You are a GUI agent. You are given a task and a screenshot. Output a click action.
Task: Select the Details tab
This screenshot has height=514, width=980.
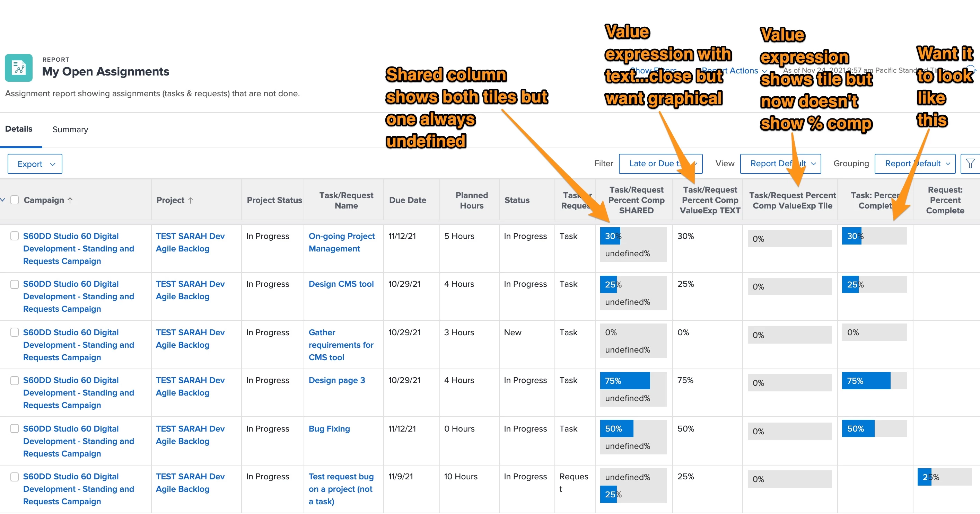19,129
